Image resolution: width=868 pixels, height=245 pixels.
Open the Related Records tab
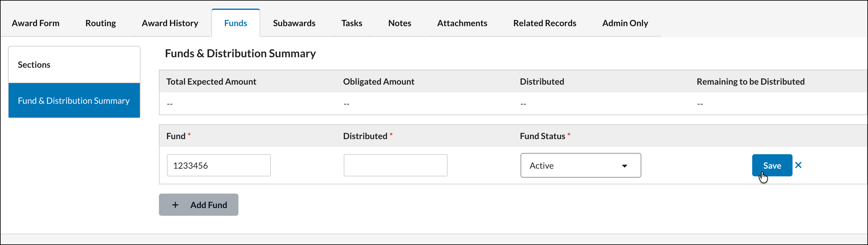point(545,23)
